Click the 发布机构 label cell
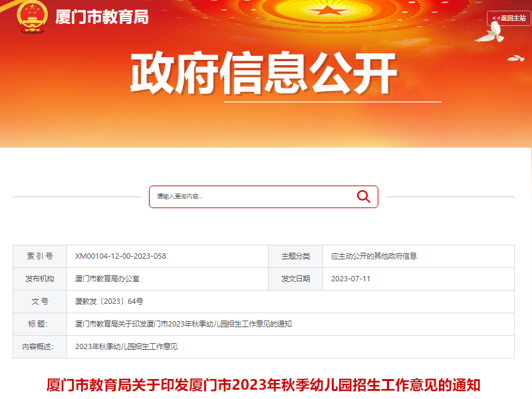 tap(40, 279)
